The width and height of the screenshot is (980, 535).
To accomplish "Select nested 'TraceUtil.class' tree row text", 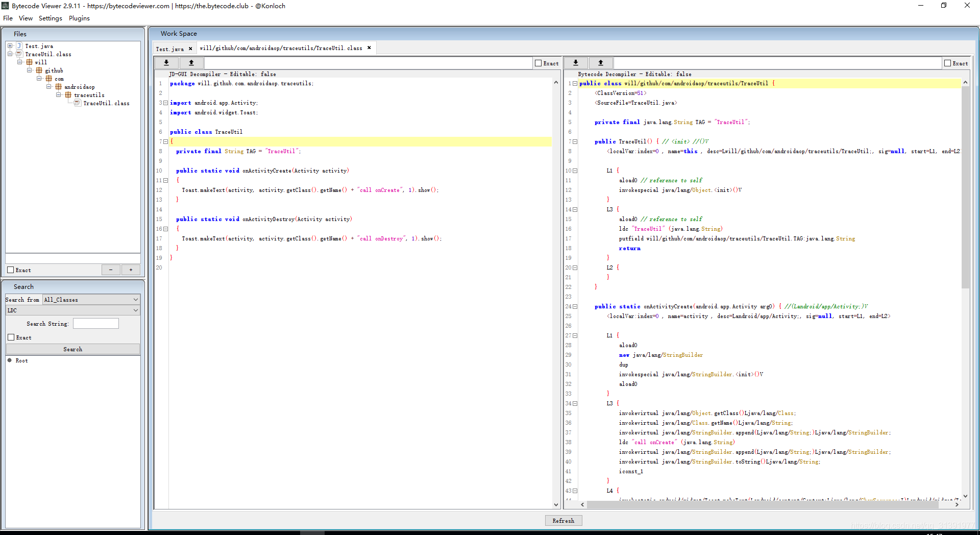I will click(106, 103).
